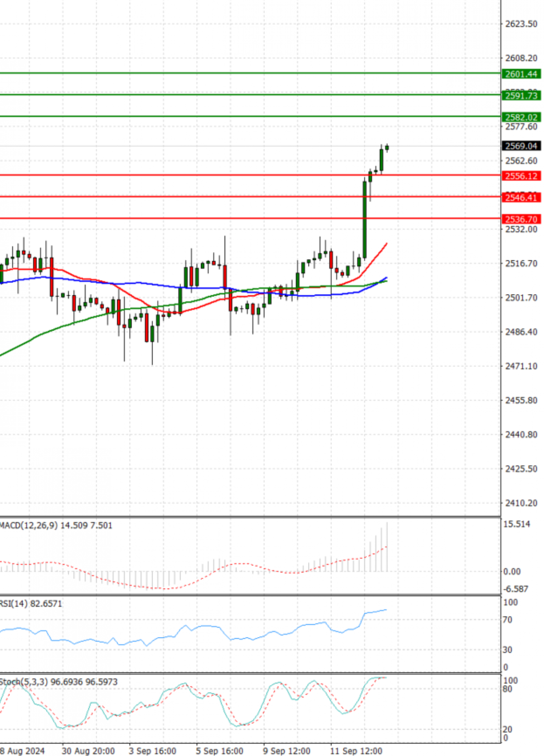Viewport: 544px width, 756px height.
Task: Click the 2623.50 price axis value
Action: coord(521,24)
